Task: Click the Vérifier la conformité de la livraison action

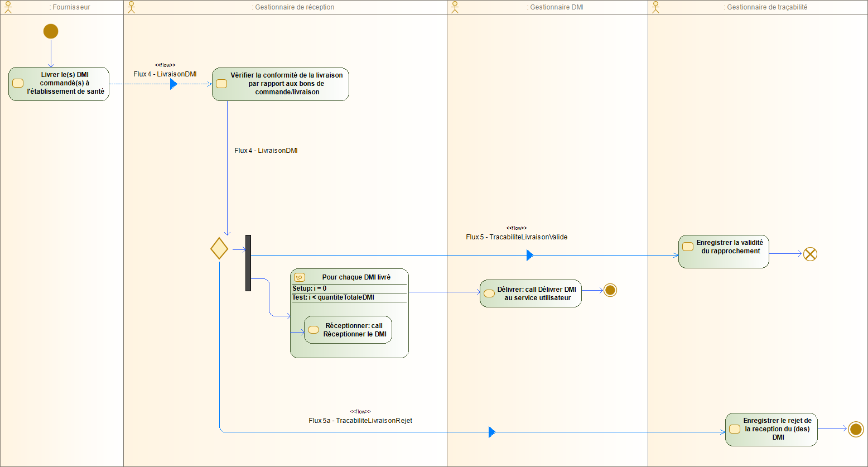Action: [280, 84]
